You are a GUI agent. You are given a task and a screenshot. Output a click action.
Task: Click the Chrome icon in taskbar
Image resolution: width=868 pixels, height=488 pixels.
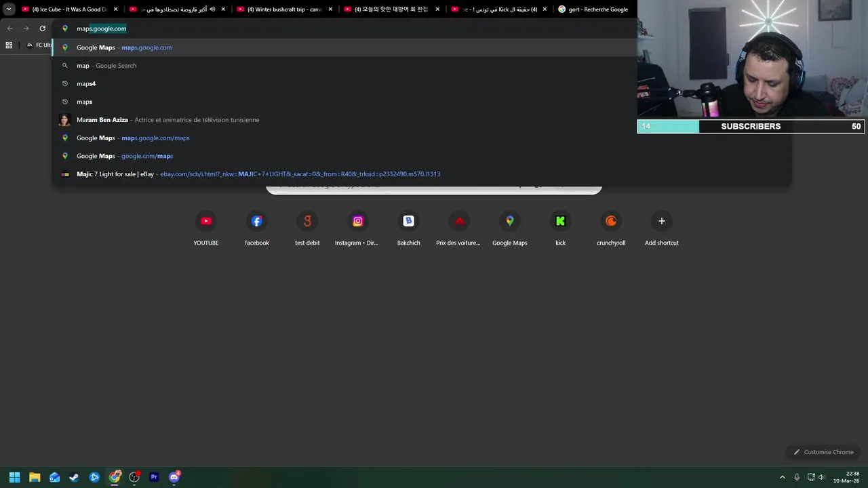(x=115, y=477)
